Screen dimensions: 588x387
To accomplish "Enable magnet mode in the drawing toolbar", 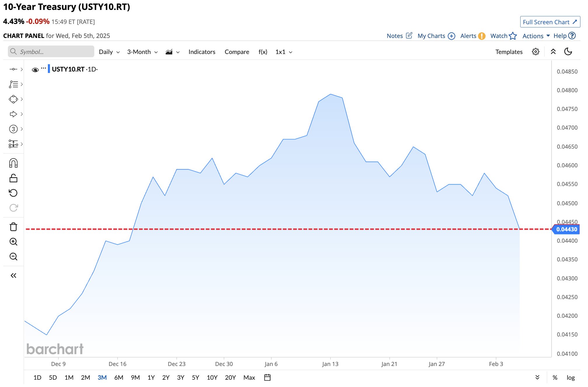I will [x=13, y=163].
